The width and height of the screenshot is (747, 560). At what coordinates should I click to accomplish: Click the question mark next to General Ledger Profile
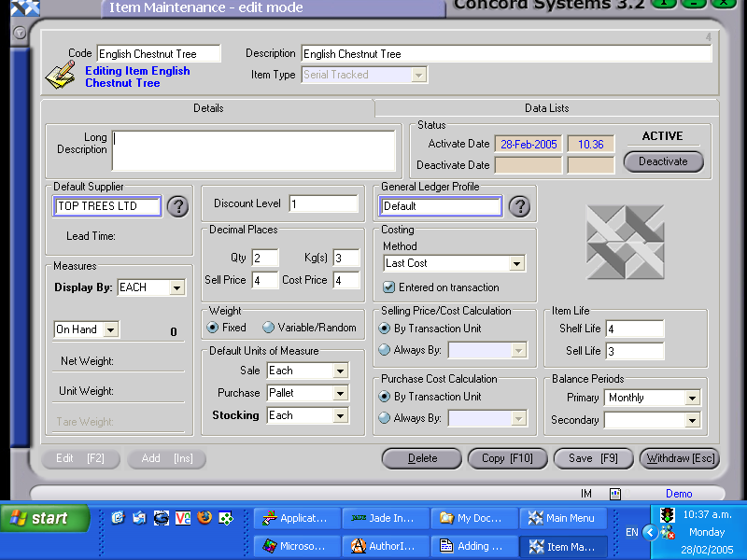[519, 207]
